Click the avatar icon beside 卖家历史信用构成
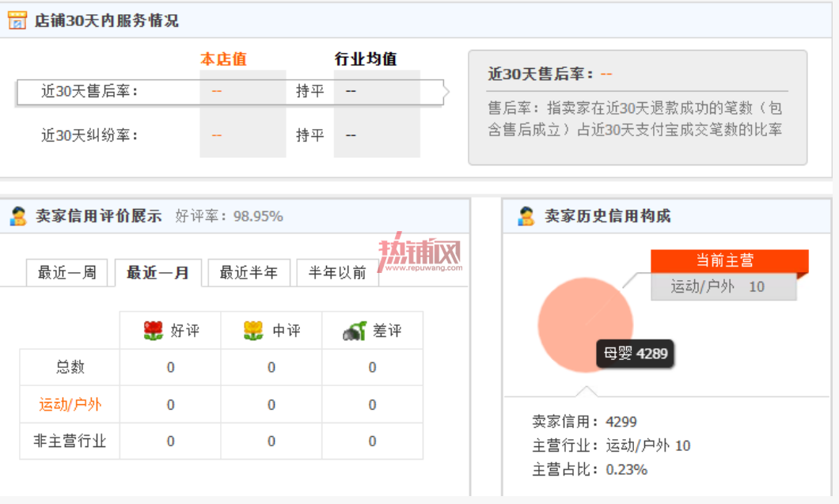 [526, 216]
